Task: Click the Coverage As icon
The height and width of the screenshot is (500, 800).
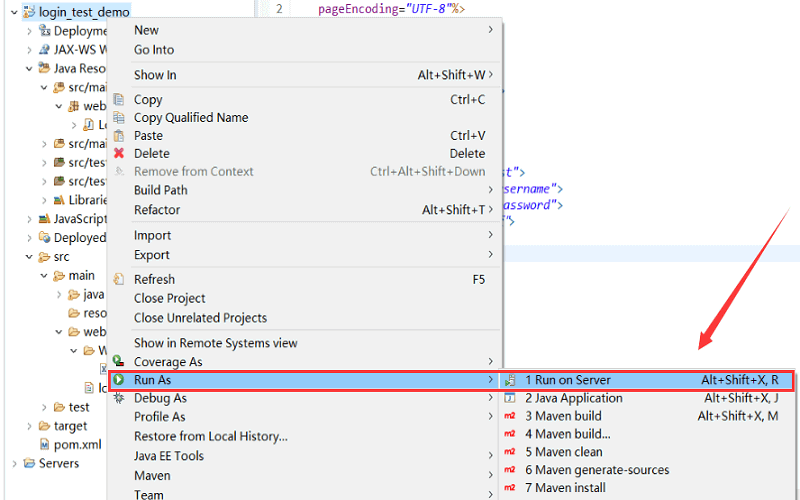Action: tap(118, 361)
